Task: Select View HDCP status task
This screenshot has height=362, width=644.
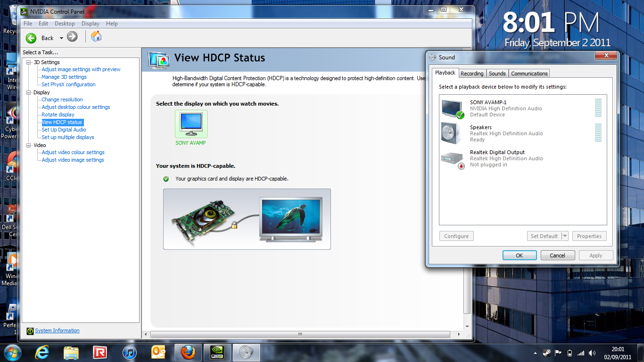Action: pos(62,122)
